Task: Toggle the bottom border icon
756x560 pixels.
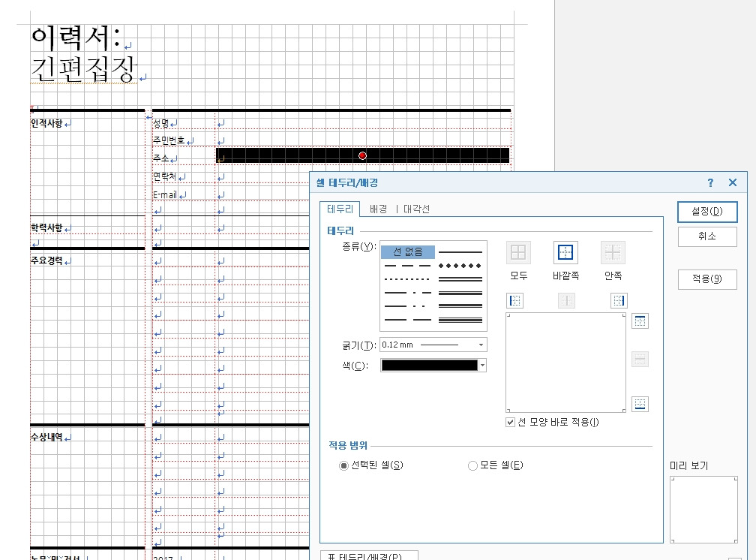Action: pos(640,404)
